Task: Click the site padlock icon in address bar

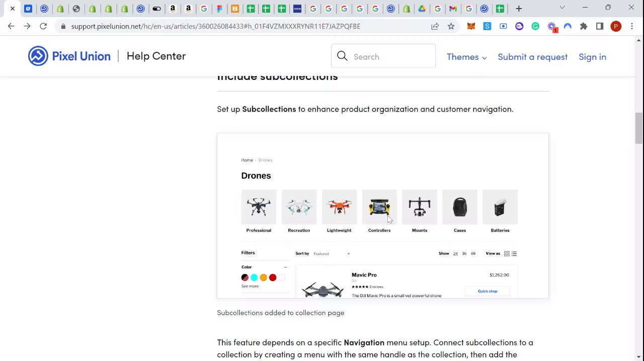Action: coord(63,26)
